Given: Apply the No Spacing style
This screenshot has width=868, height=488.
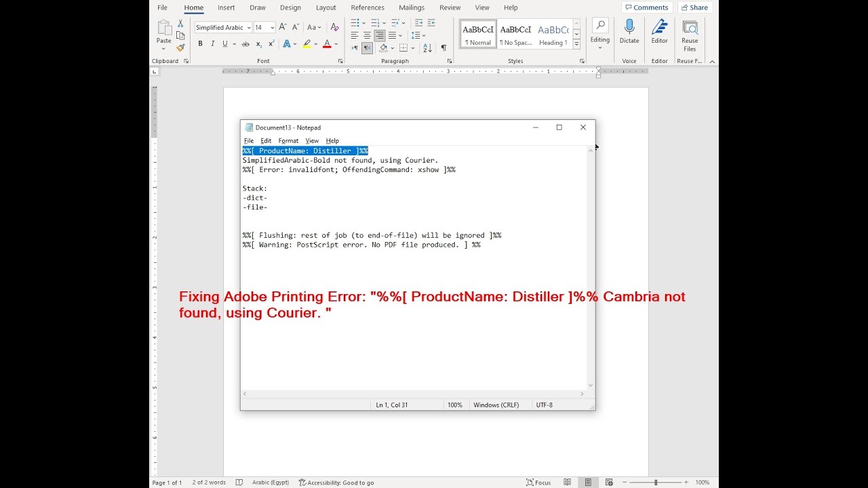Looking at the screenshot, I should point(516,34).
